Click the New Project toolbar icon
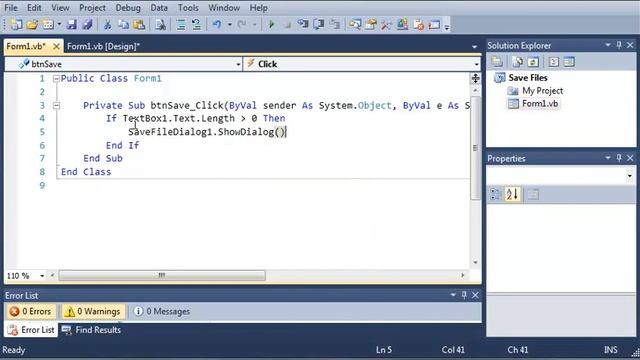 (16, 25)
